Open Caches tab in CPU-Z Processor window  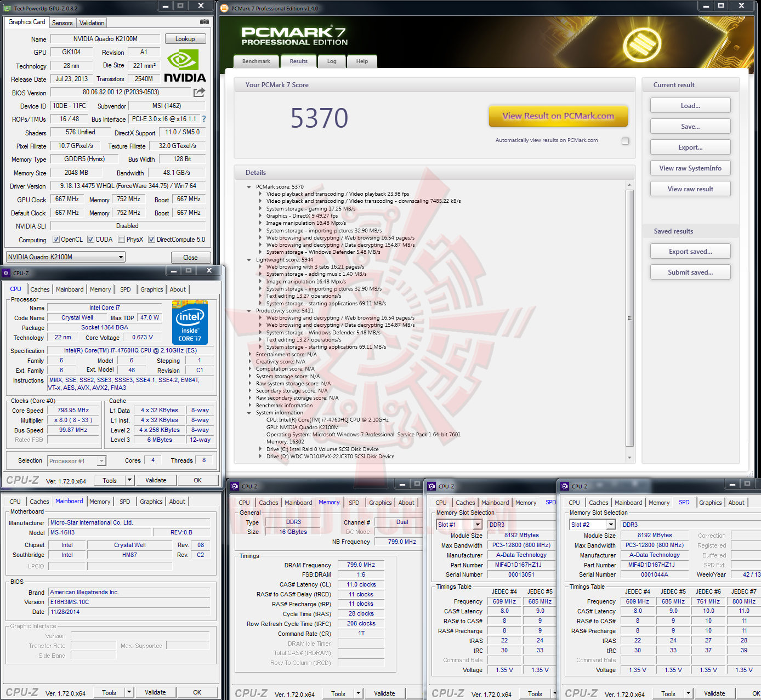40,289
